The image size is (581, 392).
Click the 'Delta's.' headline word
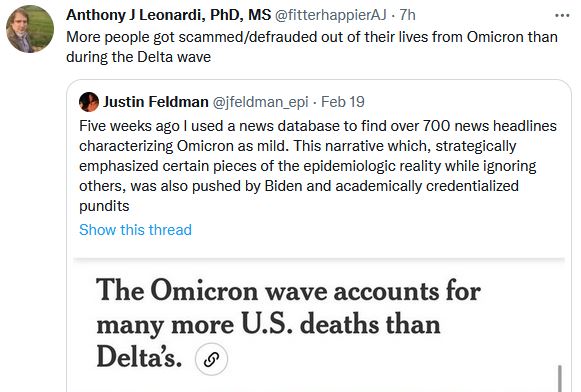[x=139, y=357]
